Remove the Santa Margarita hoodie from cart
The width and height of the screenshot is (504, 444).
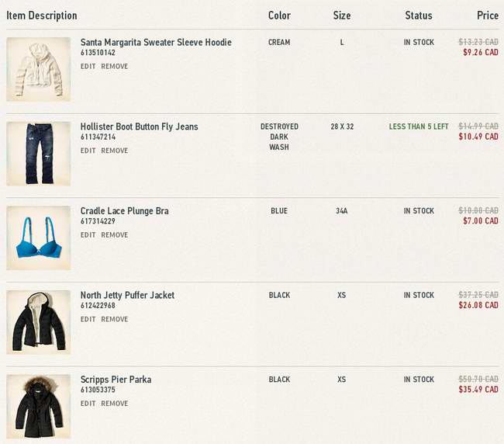(x=115, y=67)
